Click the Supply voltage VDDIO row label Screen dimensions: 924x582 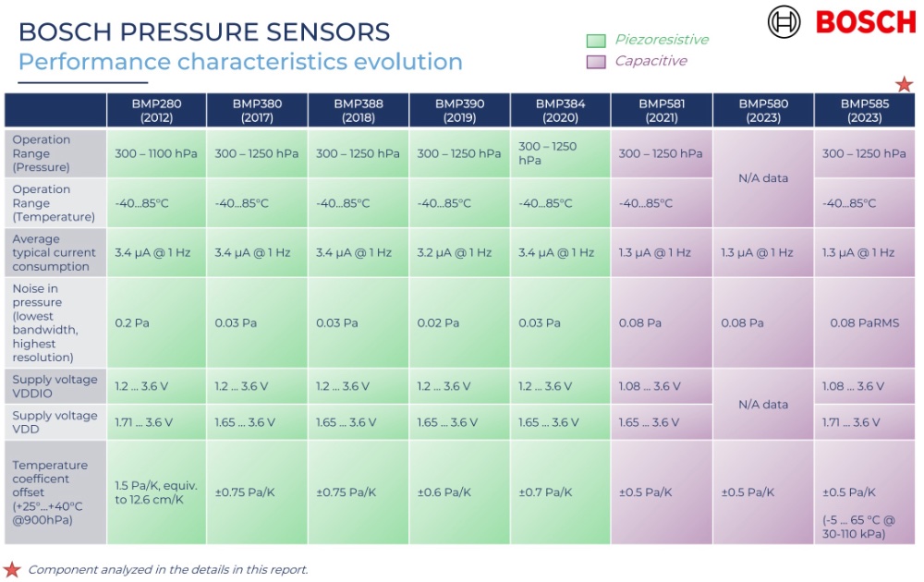coord(55,386)
